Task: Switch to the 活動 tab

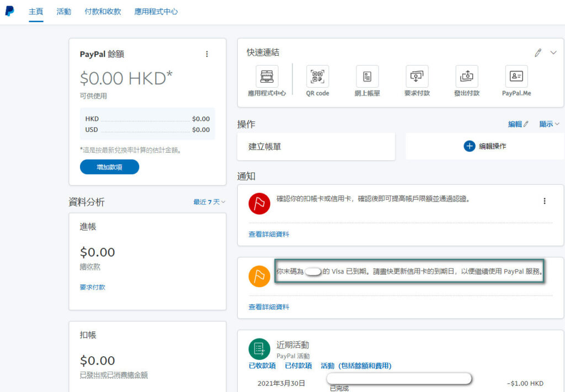Action: [x=64, y=12]
